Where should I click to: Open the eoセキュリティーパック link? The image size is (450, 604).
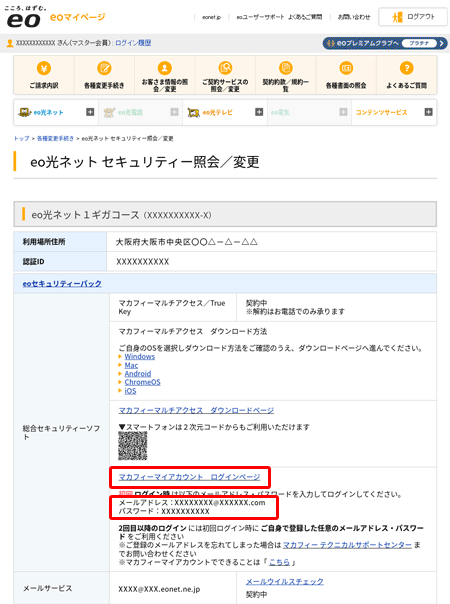pos(62,284)
